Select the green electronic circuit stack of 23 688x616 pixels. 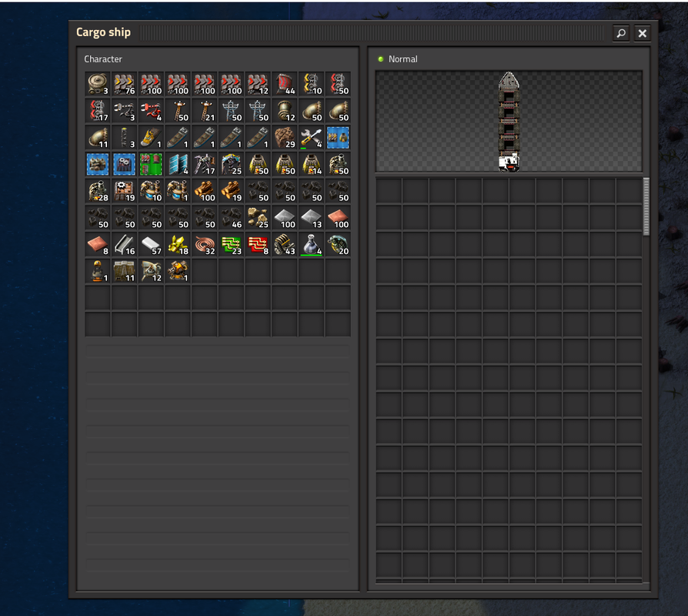coord(231,245)
